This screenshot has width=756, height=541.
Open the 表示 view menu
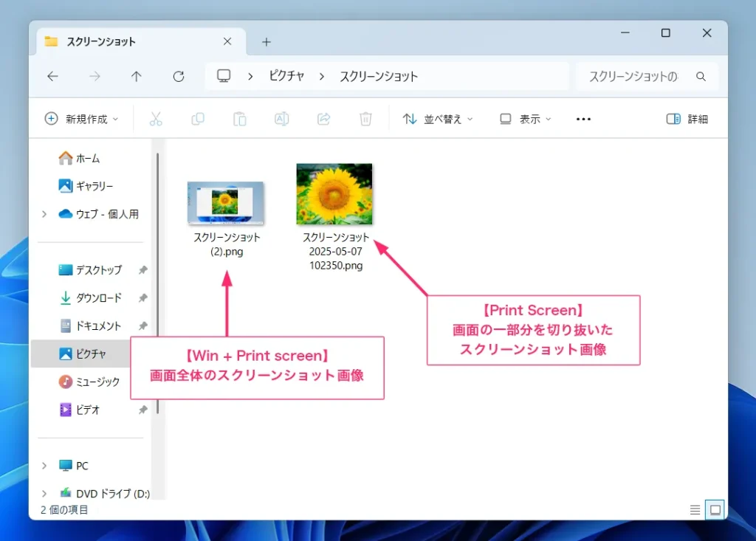click(x=526, y=119)
